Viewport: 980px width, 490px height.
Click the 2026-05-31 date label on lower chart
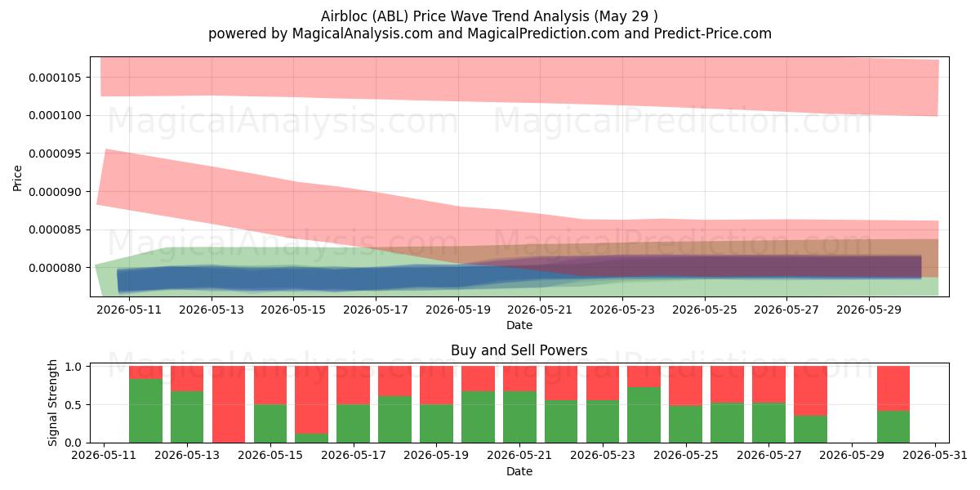[935, 457]
